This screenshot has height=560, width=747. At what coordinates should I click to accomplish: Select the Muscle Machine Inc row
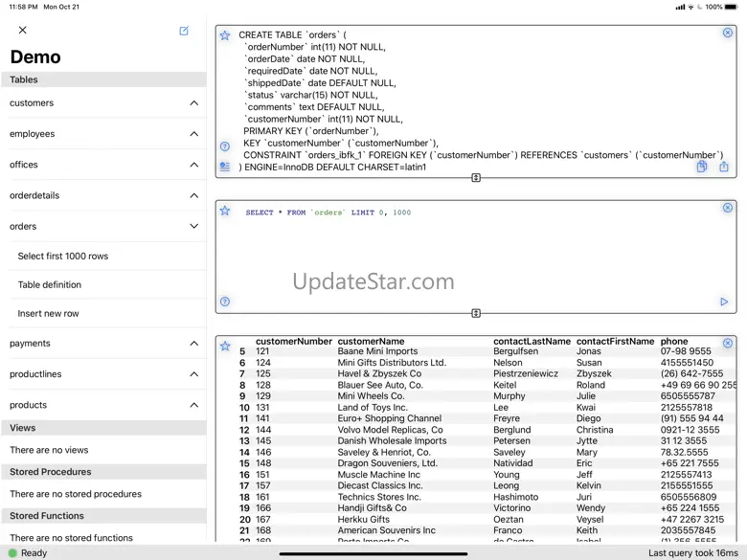pyautogui.click(x=486, y=474)
